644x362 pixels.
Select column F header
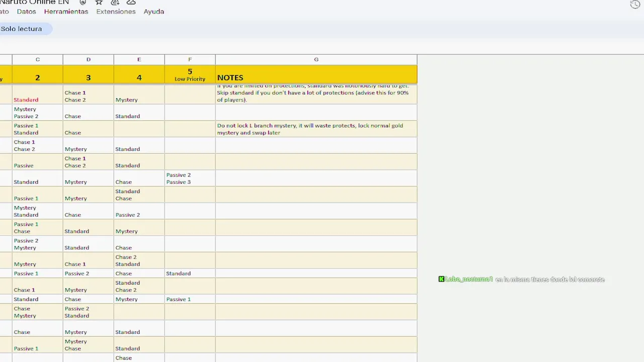tap(190, 59)
